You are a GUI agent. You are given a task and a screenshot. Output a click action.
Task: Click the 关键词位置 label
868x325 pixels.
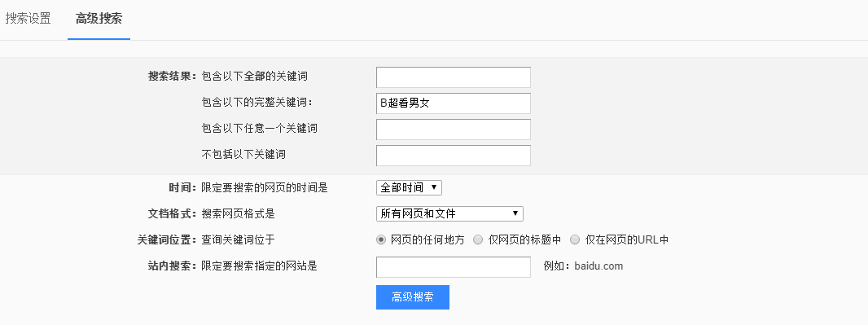pyautogui.click(x=167, y=239)
